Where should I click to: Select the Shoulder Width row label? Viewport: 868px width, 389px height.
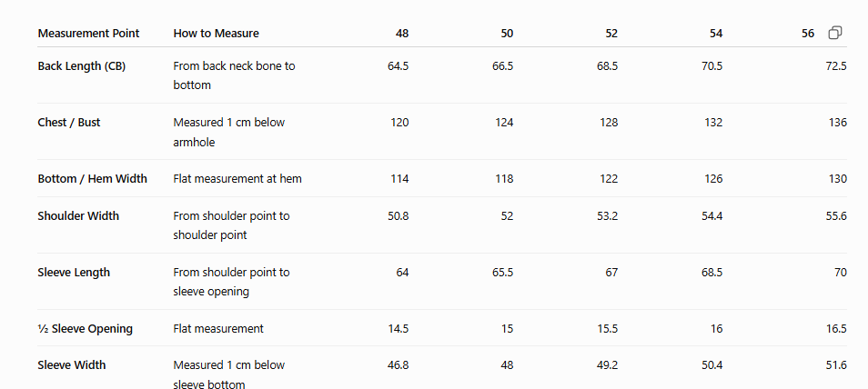tap(78, 215)
